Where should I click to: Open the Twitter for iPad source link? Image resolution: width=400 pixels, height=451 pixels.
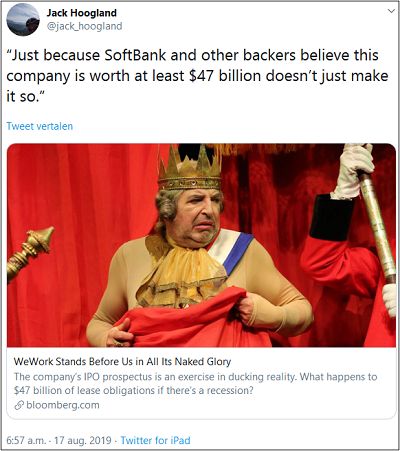point(155,440)
